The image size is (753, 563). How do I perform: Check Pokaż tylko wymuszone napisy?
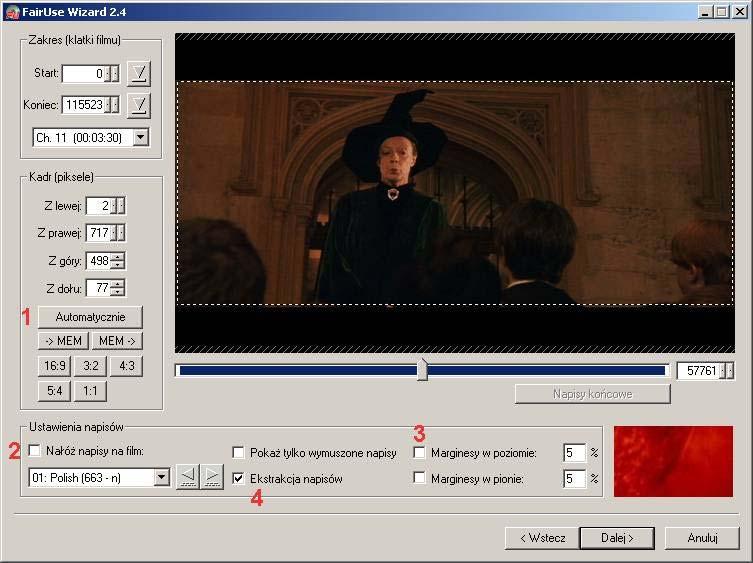[x=238, y=453]
